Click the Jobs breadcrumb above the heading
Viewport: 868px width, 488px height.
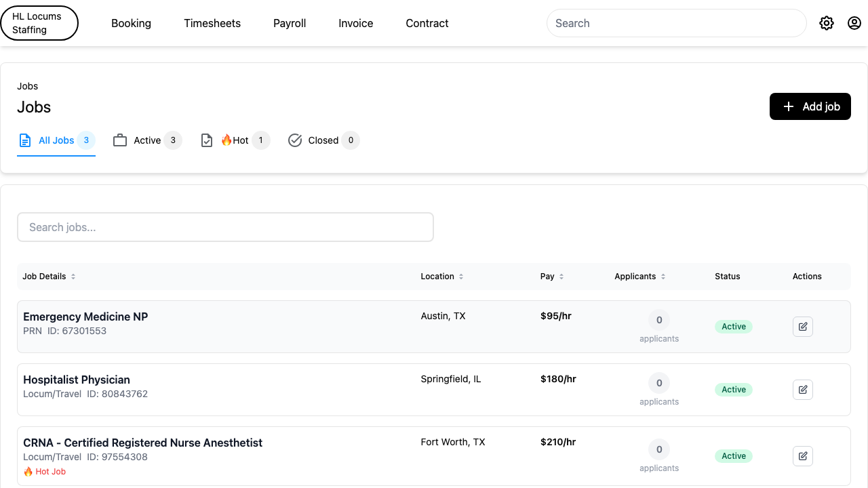coord(28,86)
